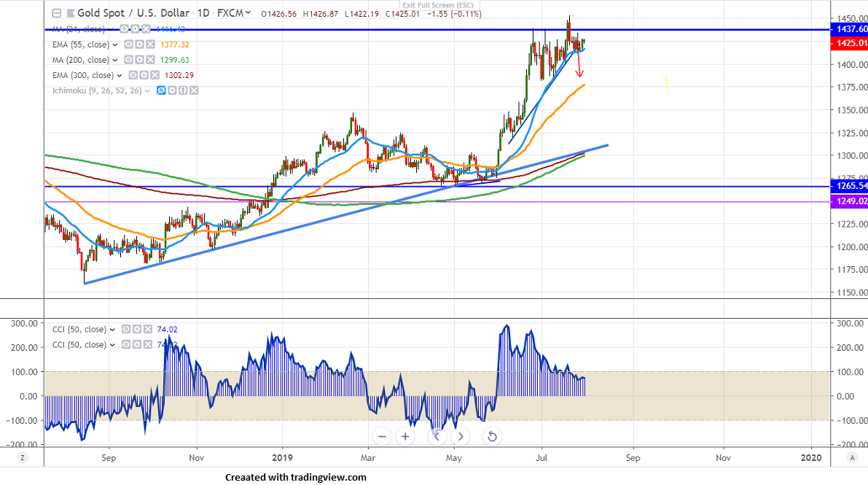Expand MA (21, close) dropdown arrow

111,29
